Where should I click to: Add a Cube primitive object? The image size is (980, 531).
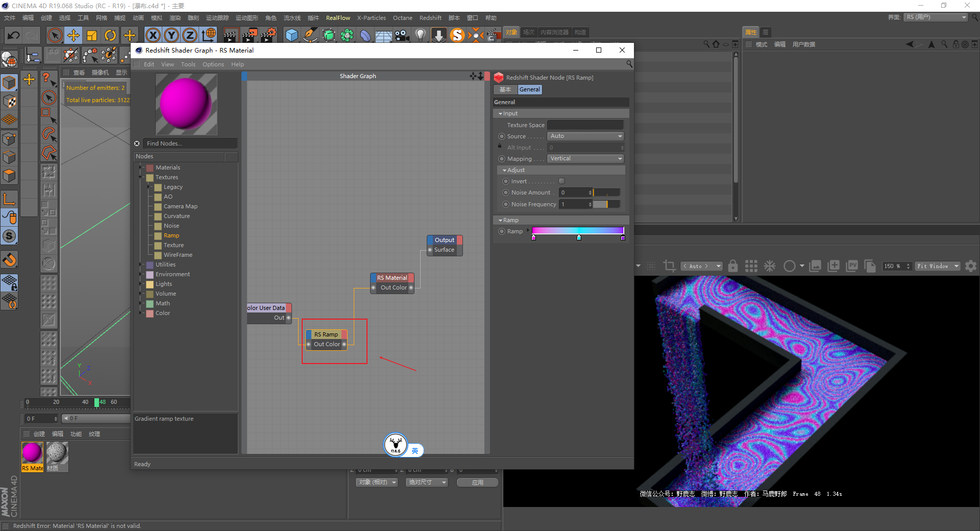coord(291,35)
